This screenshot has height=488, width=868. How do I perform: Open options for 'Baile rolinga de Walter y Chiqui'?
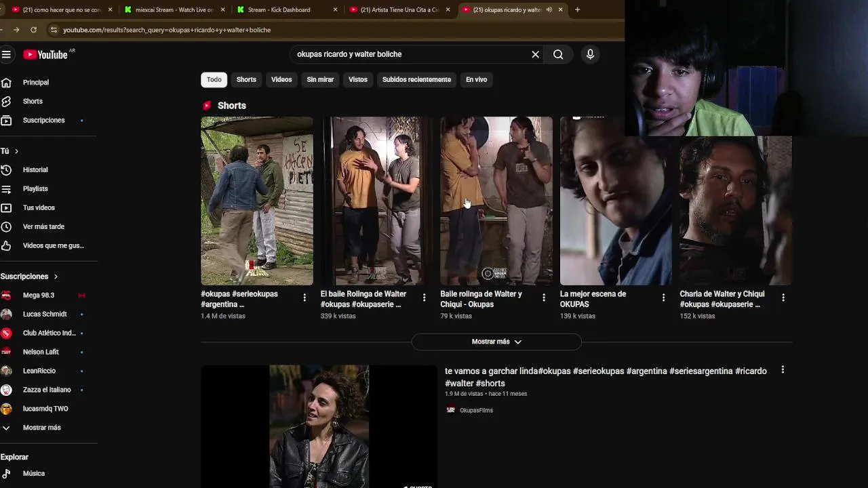tap(544, 298)
